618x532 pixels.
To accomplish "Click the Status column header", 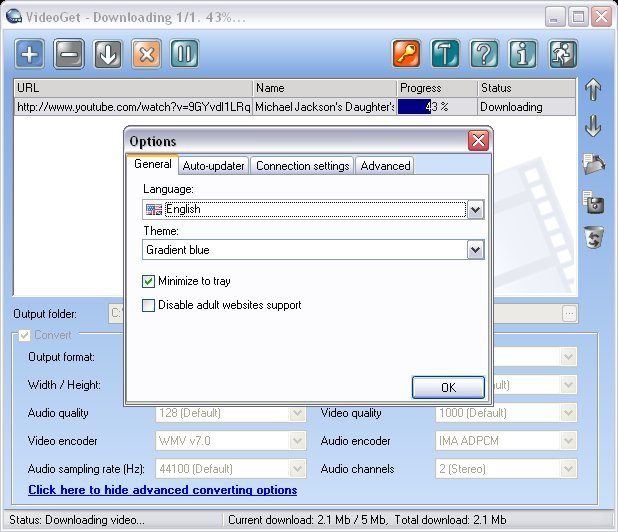I will click(526, 88).
